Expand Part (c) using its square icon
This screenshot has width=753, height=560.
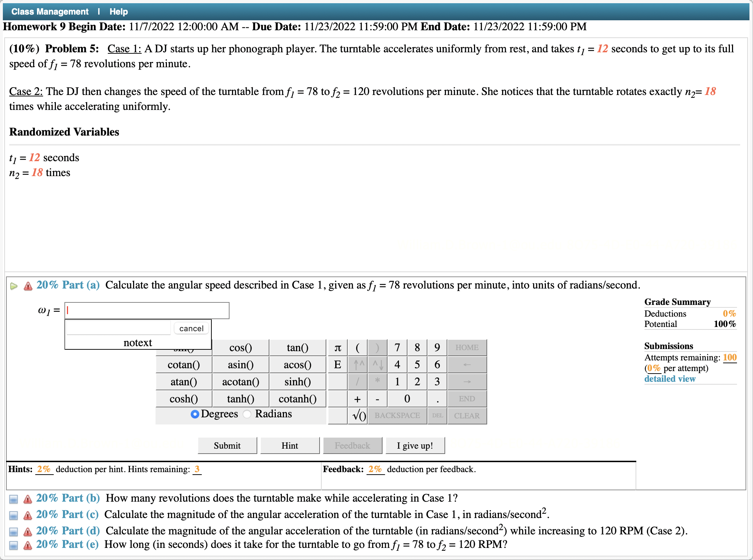[x=13, y=514]
